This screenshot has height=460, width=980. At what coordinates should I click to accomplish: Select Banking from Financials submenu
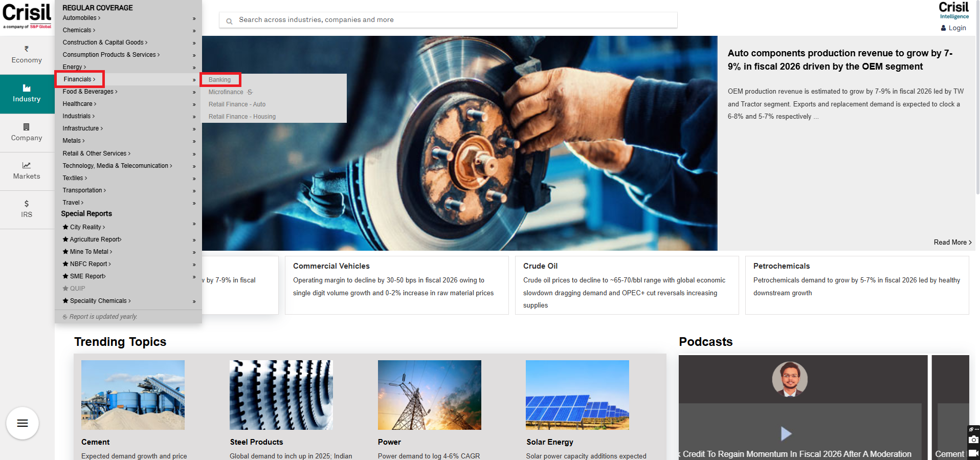click(x=219, y=80)
